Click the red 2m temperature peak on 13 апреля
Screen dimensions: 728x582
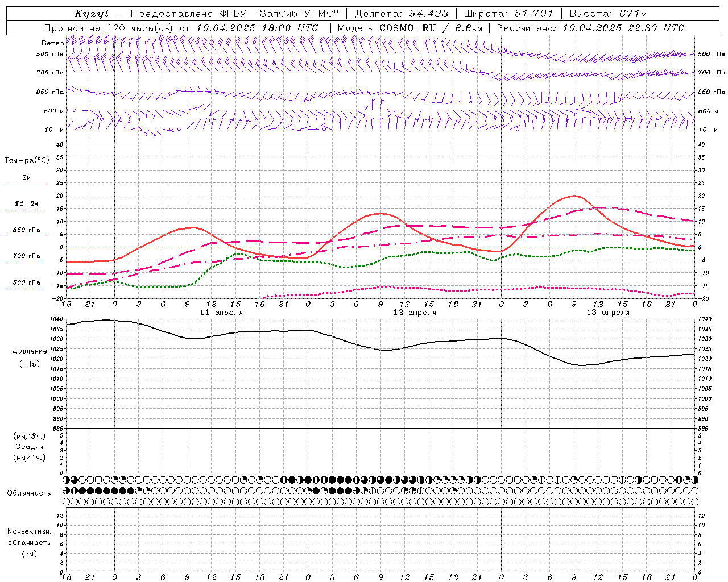(574, 196)
